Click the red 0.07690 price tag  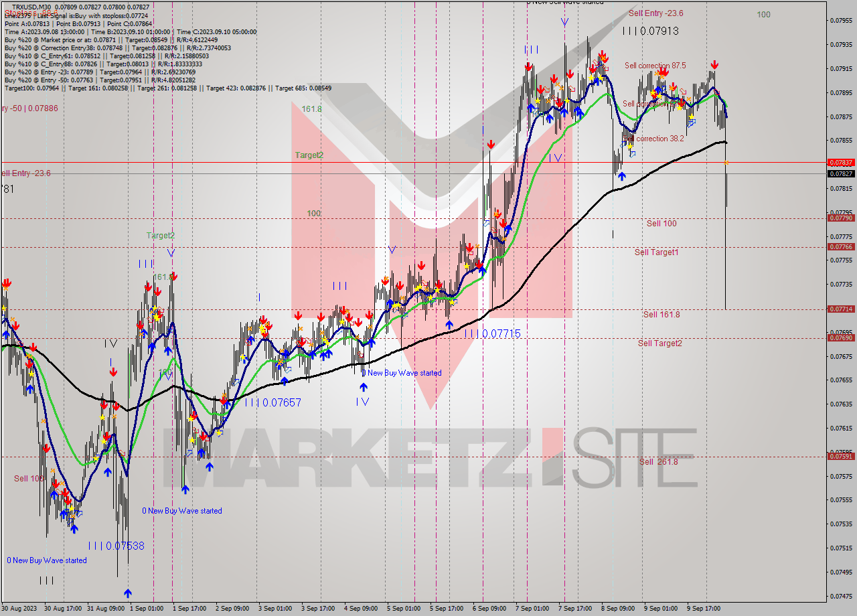(841, 337)
